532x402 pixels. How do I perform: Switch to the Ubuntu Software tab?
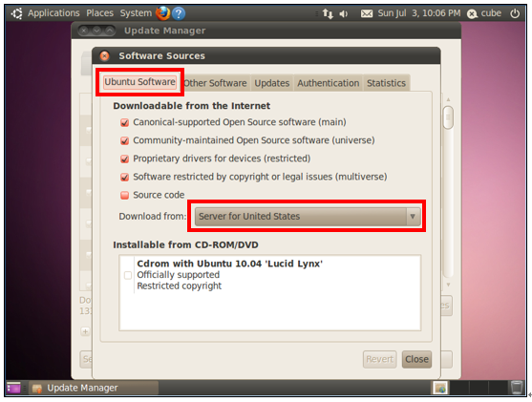point(139,82)
